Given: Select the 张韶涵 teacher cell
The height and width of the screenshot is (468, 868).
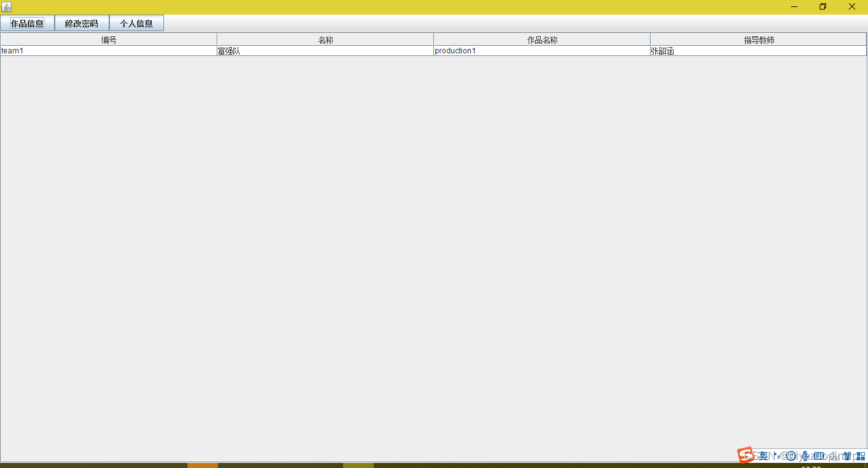Looking at the screenshot, I should (x=759, y=51).
